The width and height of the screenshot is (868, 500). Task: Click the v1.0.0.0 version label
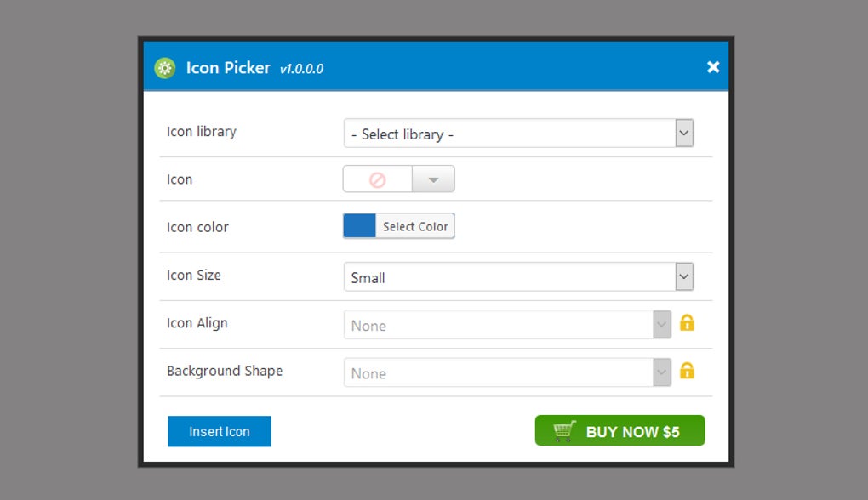coord(301,69)
